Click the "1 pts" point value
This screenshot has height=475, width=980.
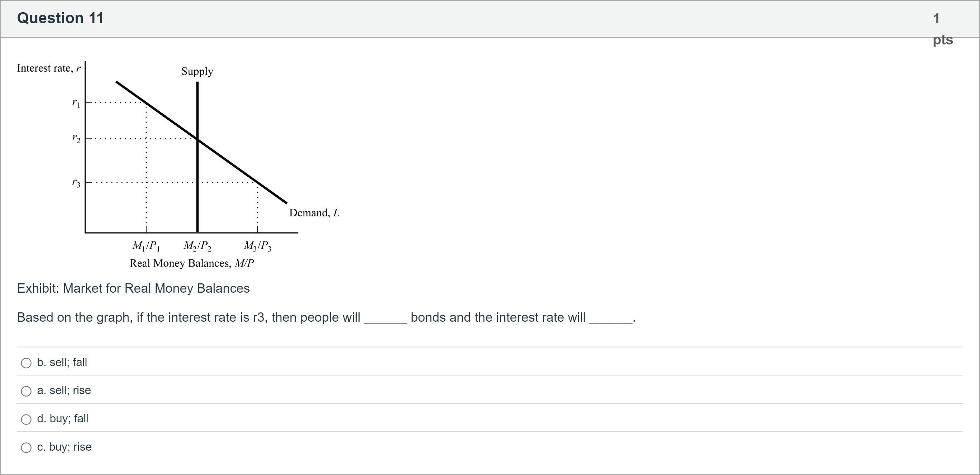942,29
